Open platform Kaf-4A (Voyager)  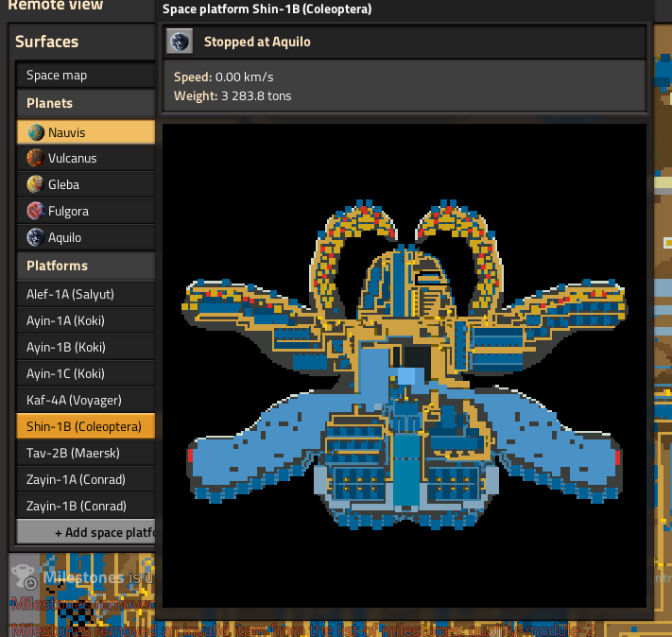86,401
